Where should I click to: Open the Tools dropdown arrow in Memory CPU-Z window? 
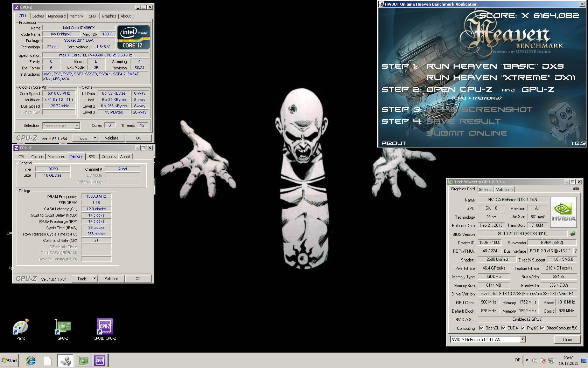point(94,279)
